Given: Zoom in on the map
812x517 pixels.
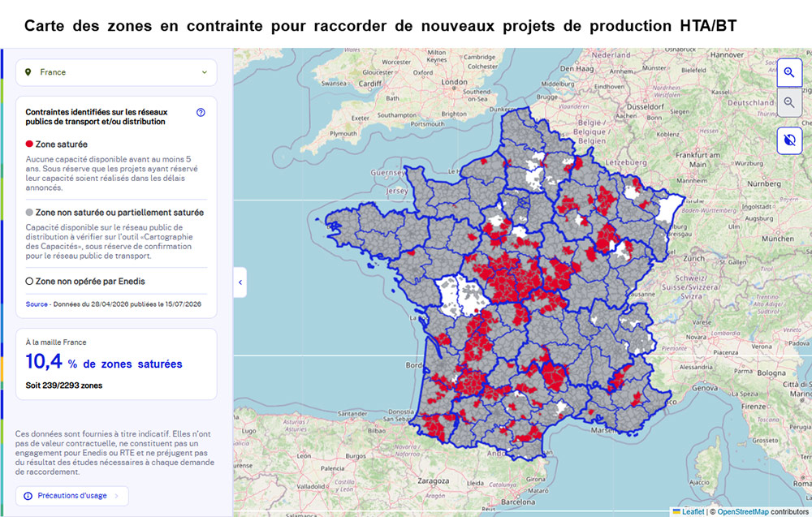Looking at the screenshot, I should [789, 72].
